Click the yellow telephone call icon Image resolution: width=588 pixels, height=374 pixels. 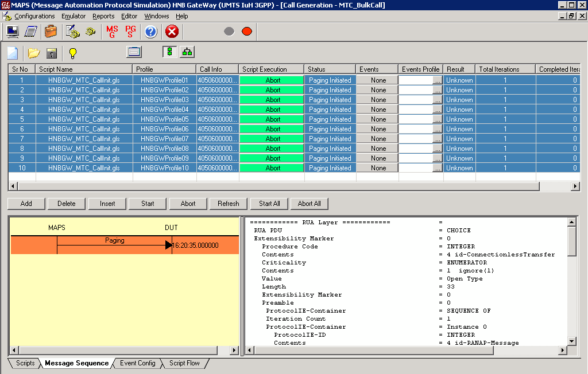pos(90,32)
